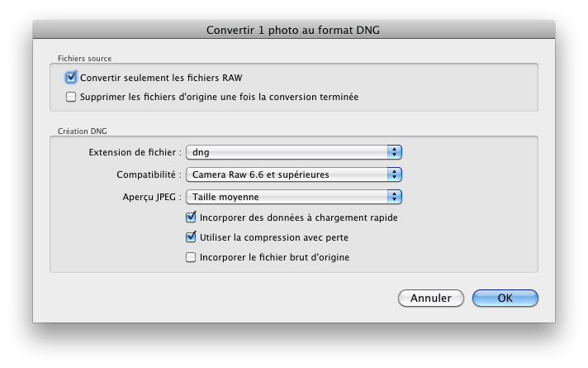Screen dimensions: 588x368
Task: Click blue arrows icon on dng popup
Action: 394,152
